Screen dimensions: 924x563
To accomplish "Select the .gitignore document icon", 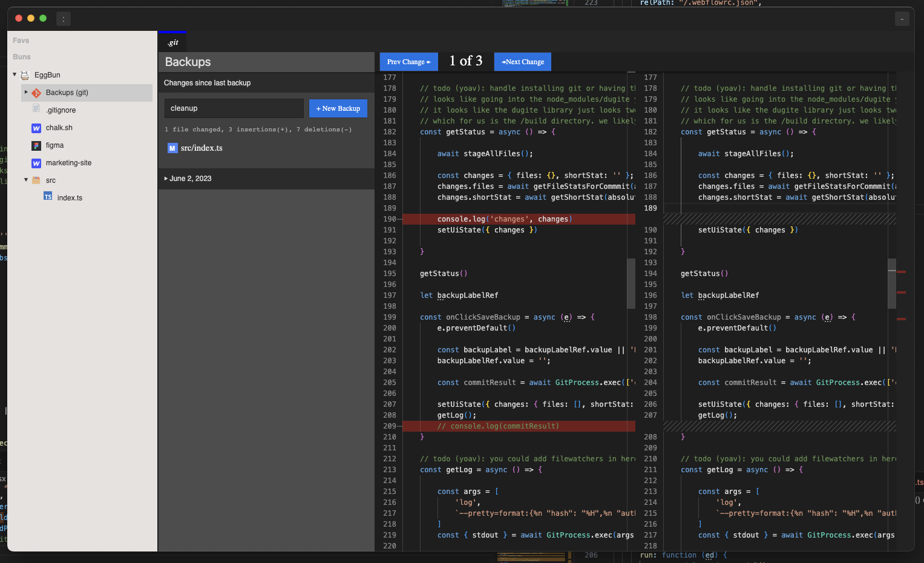I will click(36, 110).
